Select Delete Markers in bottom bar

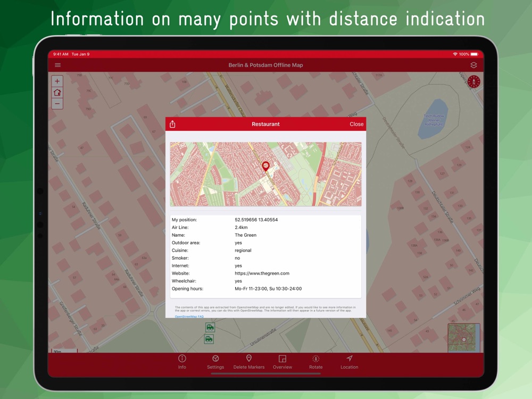click(x=248, y=362)
